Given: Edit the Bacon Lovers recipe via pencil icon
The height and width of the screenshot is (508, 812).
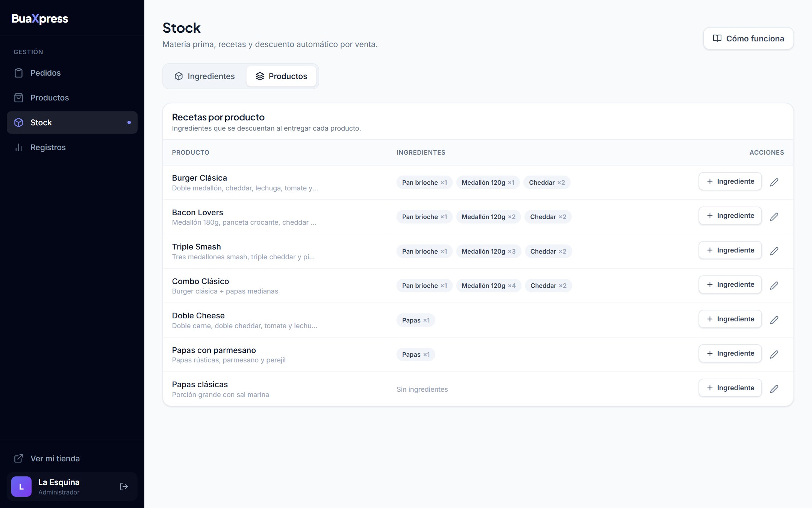Looking at the screenshot, I should point(774,216).
